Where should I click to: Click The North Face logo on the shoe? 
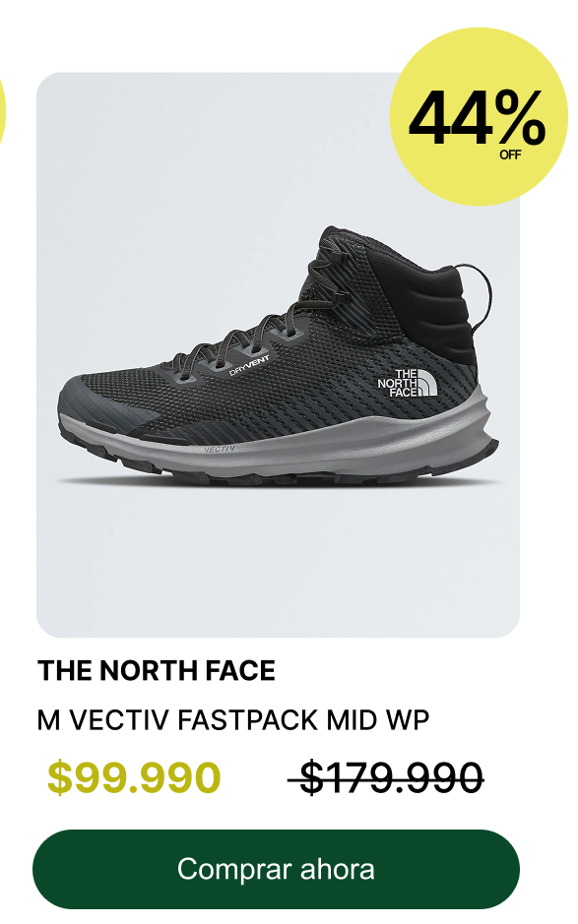click(x=407, y=383)
